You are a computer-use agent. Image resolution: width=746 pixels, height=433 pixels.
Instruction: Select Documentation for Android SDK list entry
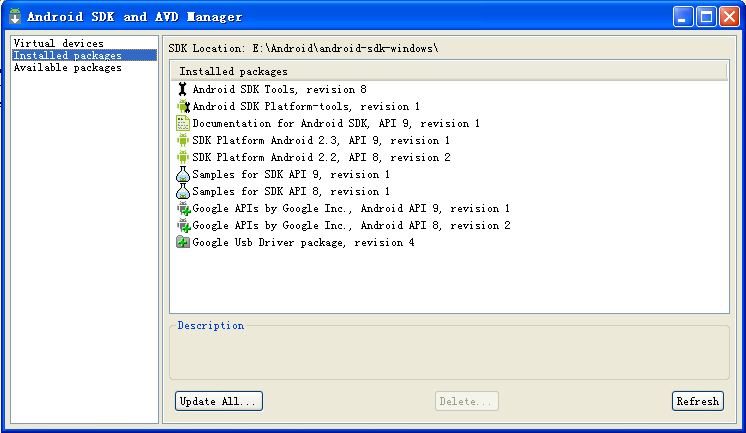pos(336,123)
